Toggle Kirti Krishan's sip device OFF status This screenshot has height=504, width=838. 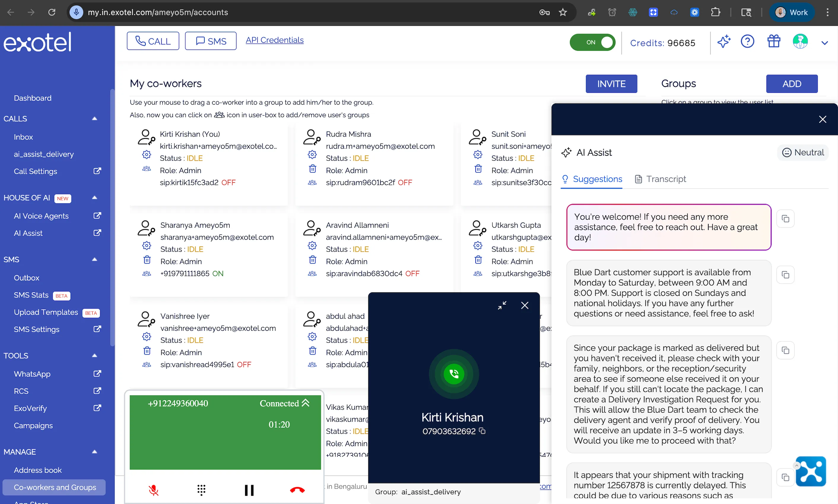[x=228, y=183]
